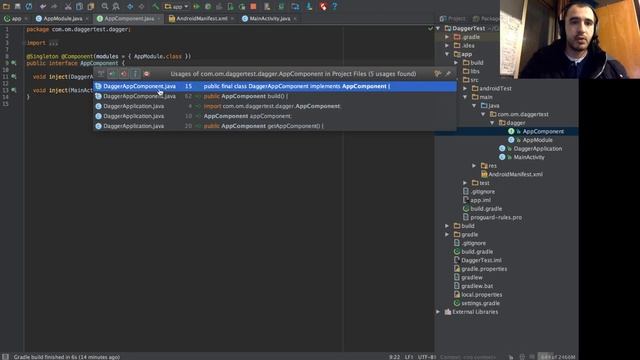
Task: Select AndroidManifest.xml in the project tree
Action: pos(515,174)
